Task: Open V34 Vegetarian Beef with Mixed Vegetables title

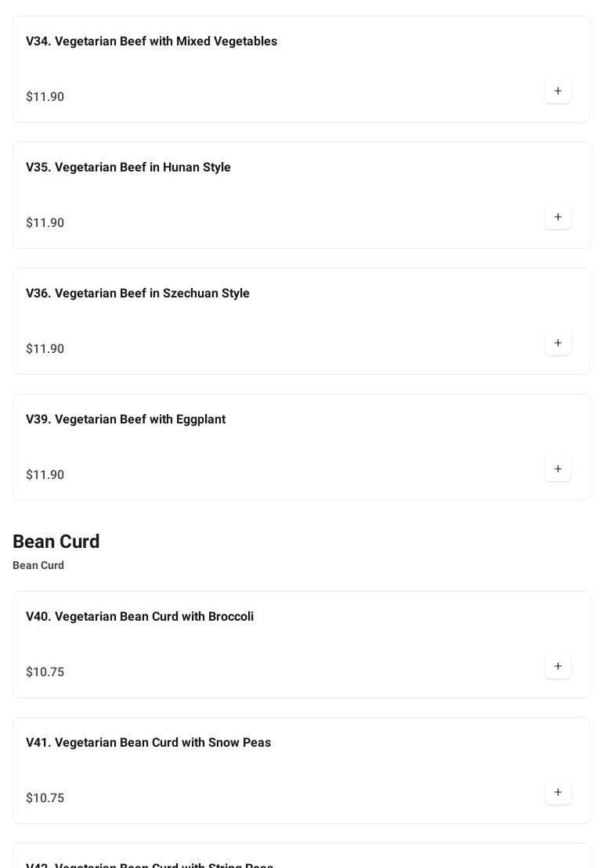Action: pos(151,41)
